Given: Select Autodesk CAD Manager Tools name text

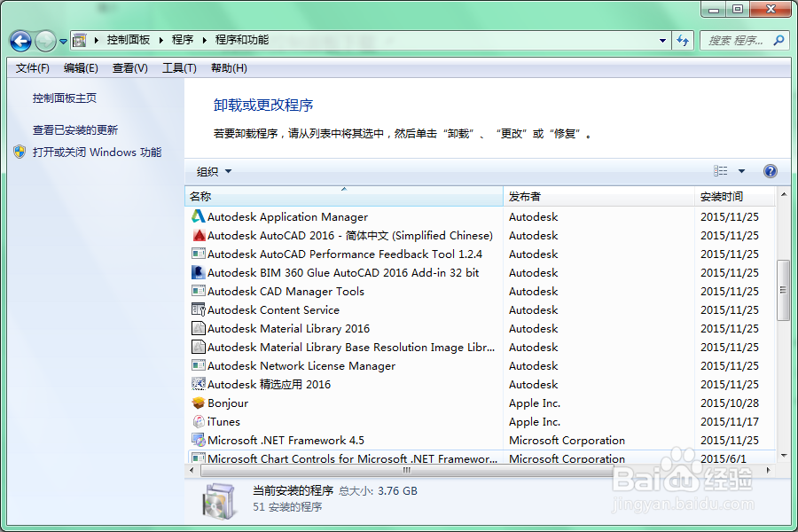Looking at the screenshot, I should point(286,291).
